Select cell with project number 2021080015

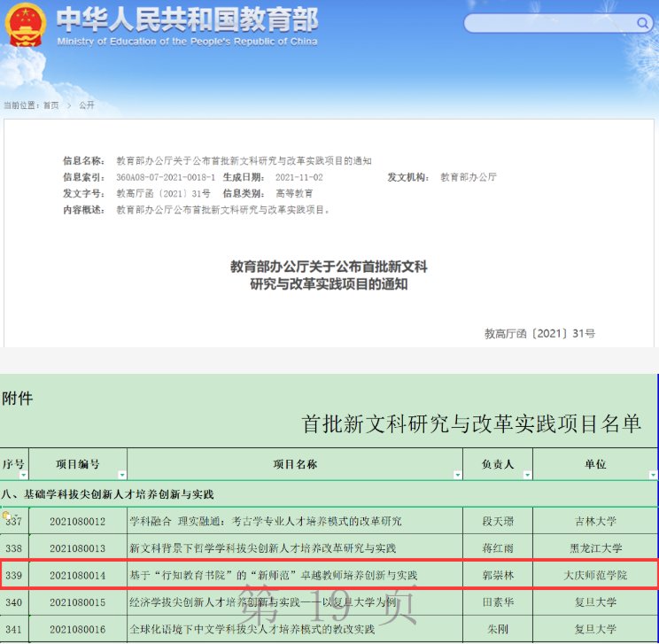pyautogui.click(x=78, y=602)
